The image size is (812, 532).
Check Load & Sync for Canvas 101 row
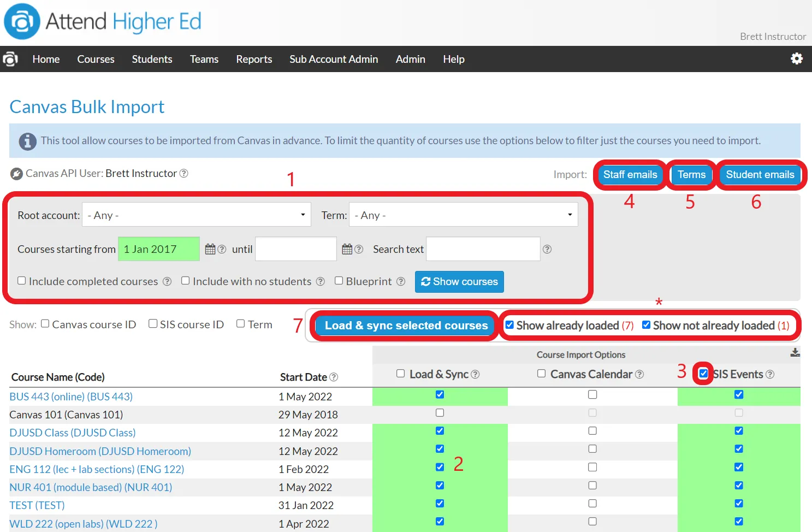(440, 413)
